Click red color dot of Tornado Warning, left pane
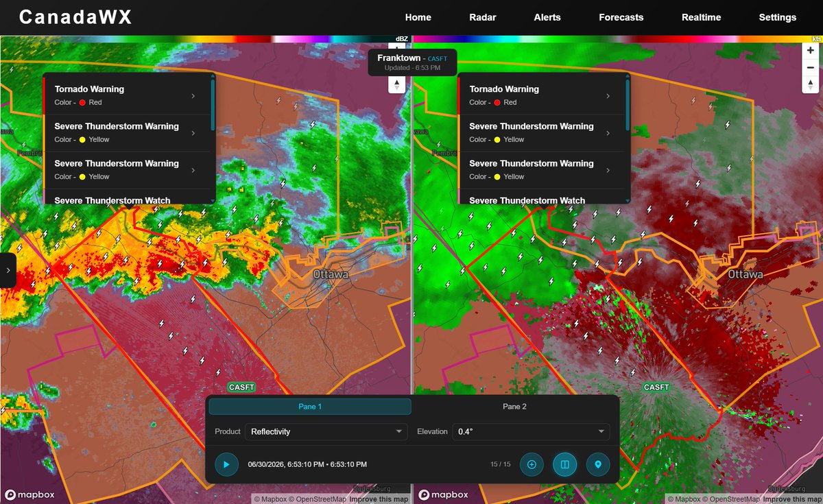823x504 pixels. pyautogui.click(x=82, y=102)
